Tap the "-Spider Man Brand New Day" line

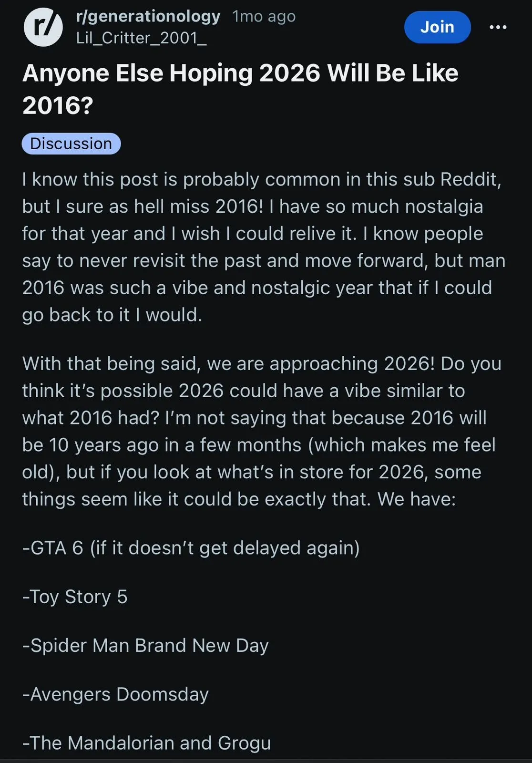146,645
